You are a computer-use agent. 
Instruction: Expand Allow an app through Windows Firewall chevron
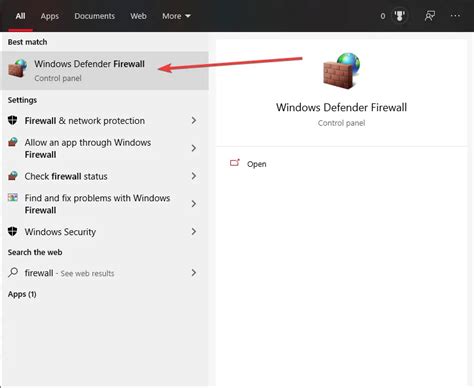click(194, 148)
